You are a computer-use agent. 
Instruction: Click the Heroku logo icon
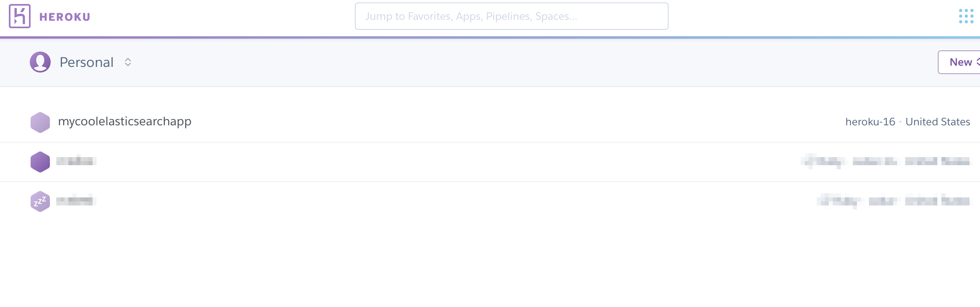(x=20, y=17)
